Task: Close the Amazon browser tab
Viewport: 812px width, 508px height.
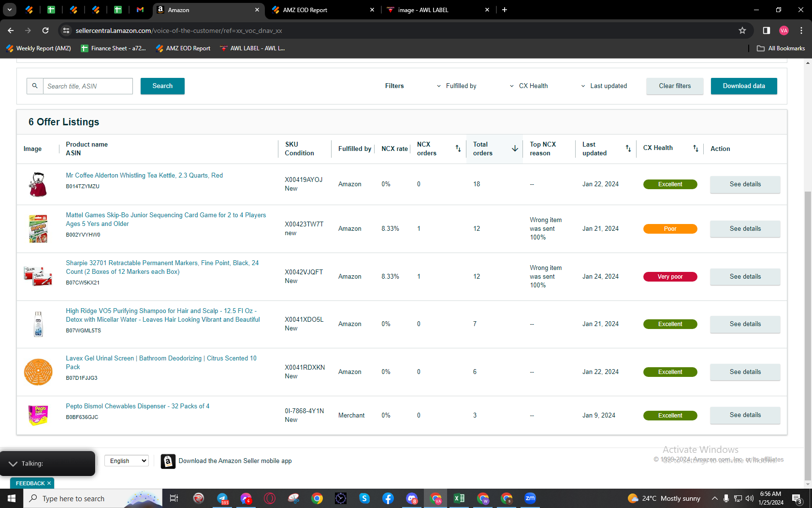Action: click(257, 10)
